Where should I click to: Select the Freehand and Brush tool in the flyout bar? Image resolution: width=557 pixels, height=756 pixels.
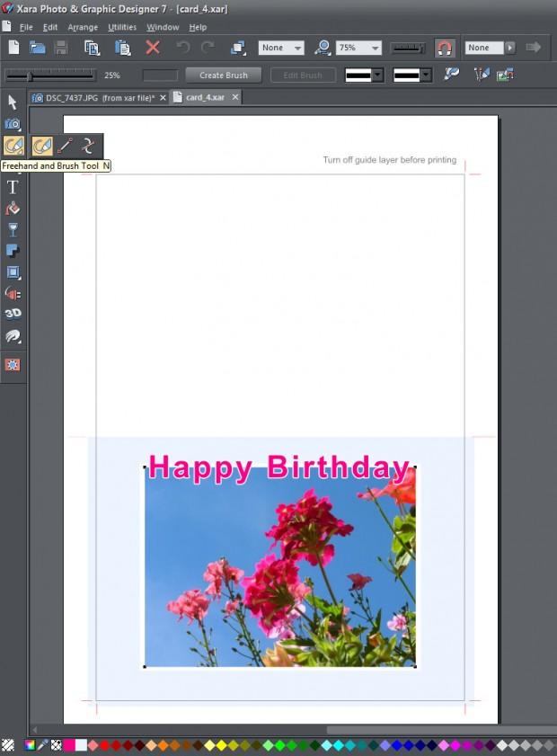click(42, 146)
